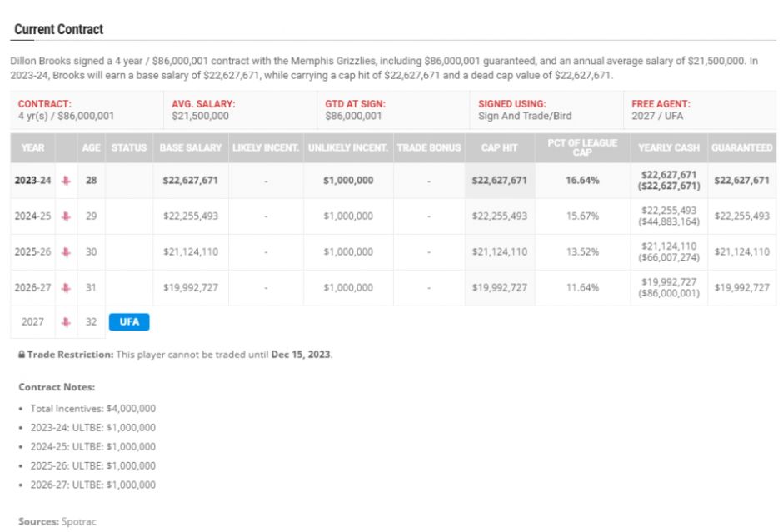Click the 2026-27 ULTBE contract note
Screen dimensions: 783x532
[x=93, y=485]
